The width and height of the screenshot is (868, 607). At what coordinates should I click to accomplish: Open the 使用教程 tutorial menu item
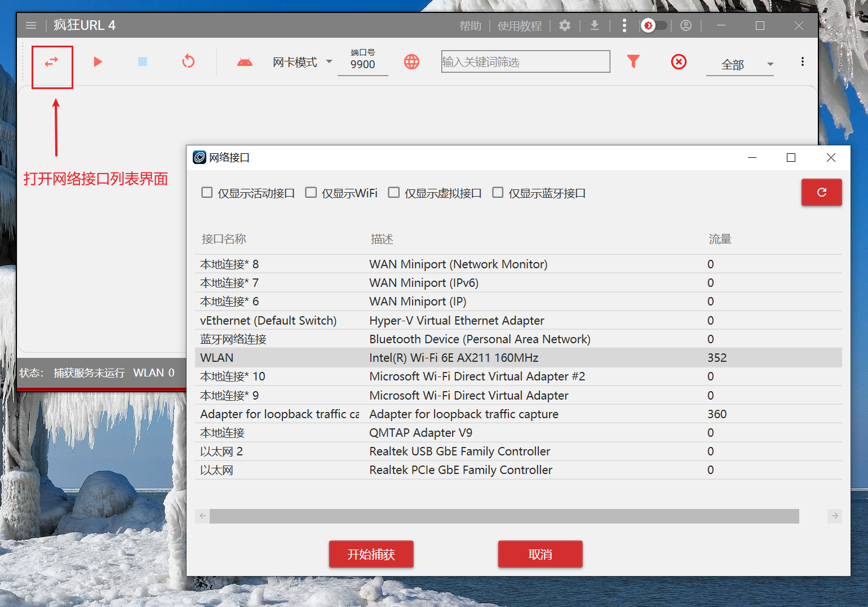pos(519,26)
